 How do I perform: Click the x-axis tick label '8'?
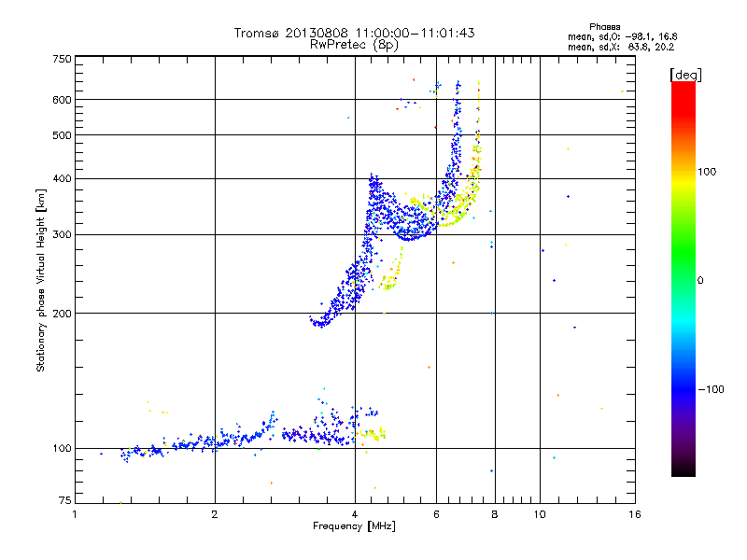tap(495, 514)
